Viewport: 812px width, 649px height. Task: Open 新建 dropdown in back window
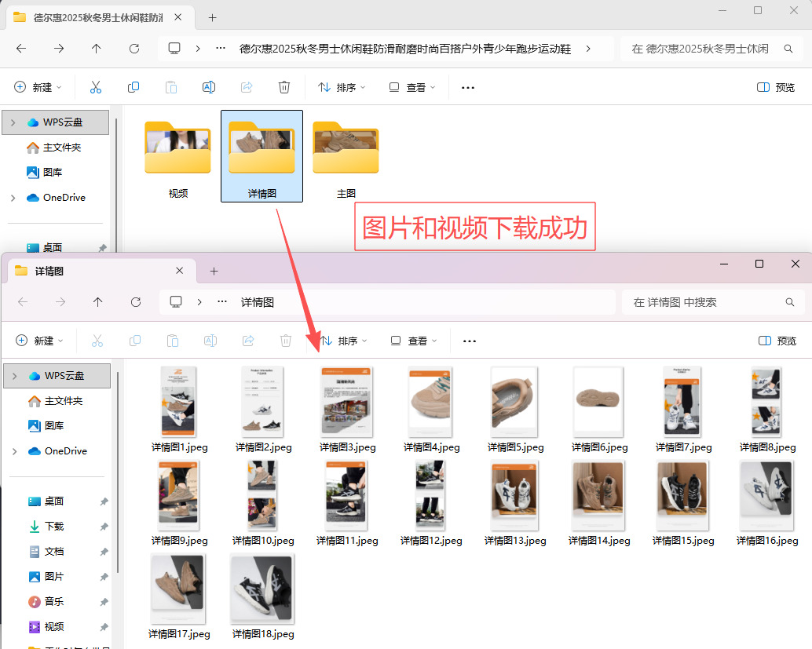pos(38,87)
